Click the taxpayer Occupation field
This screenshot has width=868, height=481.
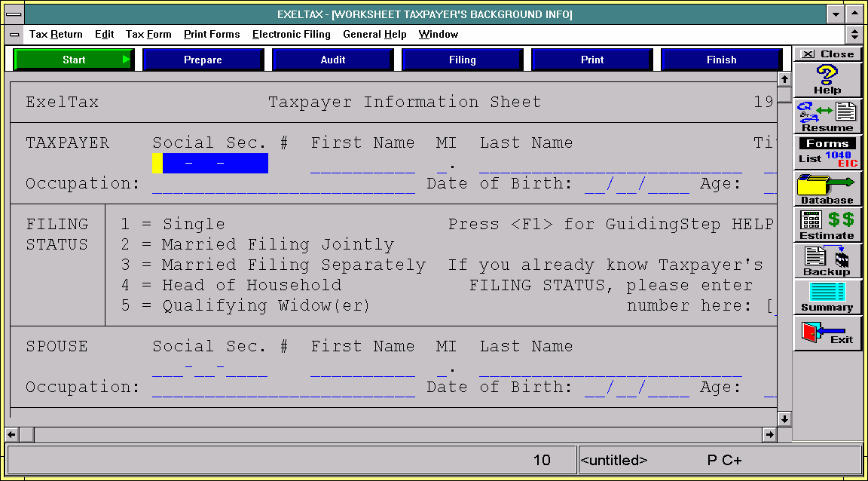(283, 185)
